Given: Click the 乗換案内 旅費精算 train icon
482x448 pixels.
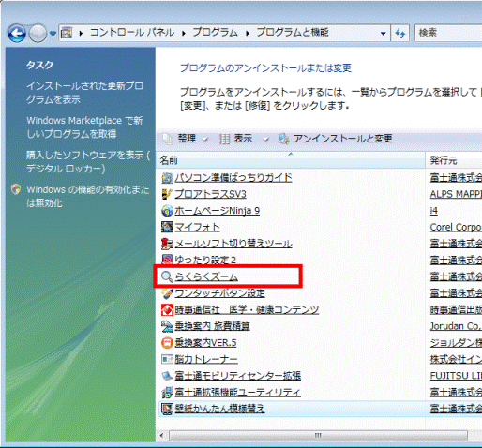Looking at the screenshot, I should tap(167, 326).
